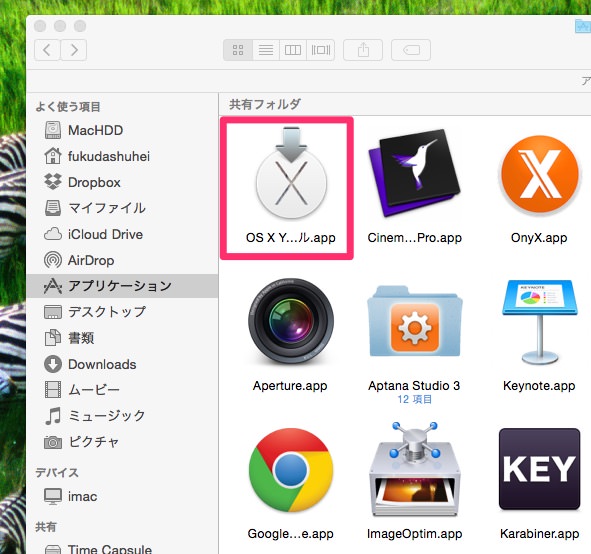The width and height of the screenshot is (591, 554).
Task: Open Dropbox in the sidebar
Action: pos(122,182)
